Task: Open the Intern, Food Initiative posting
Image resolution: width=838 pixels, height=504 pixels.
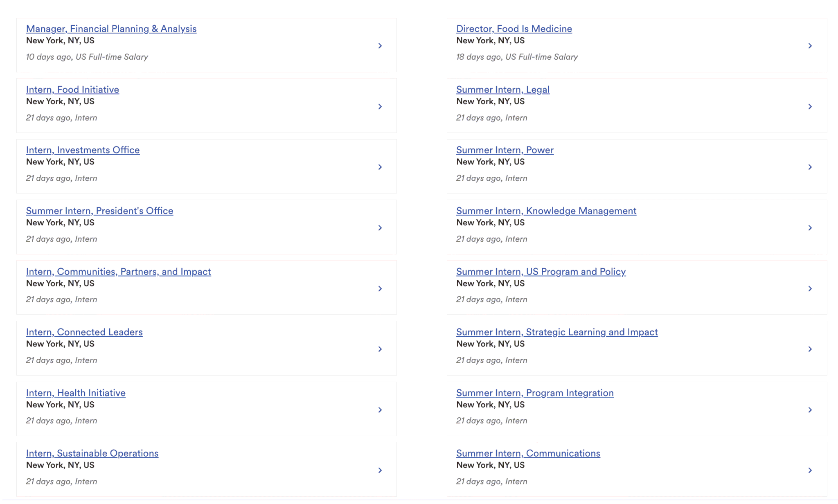Action: [x=72, y=90]
